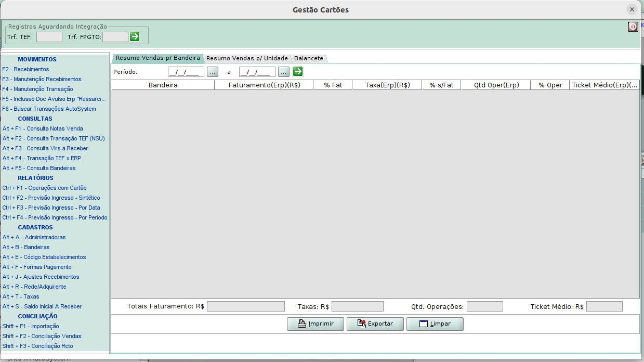Image resolution: width=644 pixels, height=362 pixels.
Task: Open the Balancete tab
Action: 308,58
